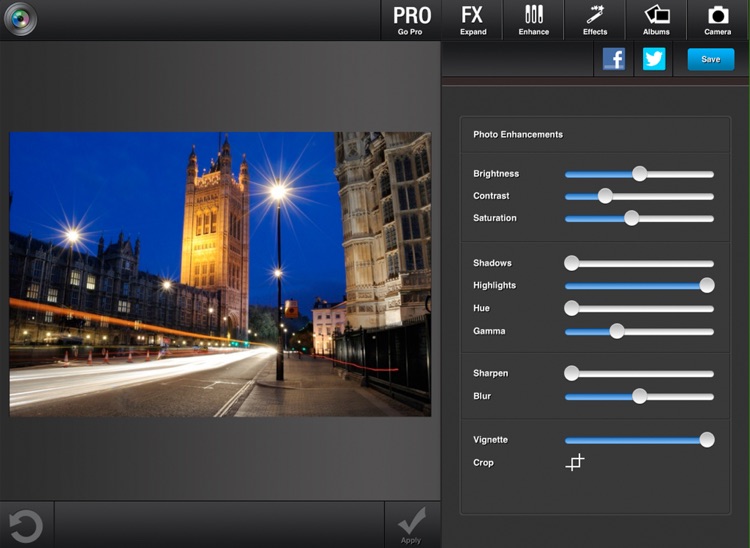750x548 pixels.
Task: Open the photo Albums
Action: coord(656,20)
